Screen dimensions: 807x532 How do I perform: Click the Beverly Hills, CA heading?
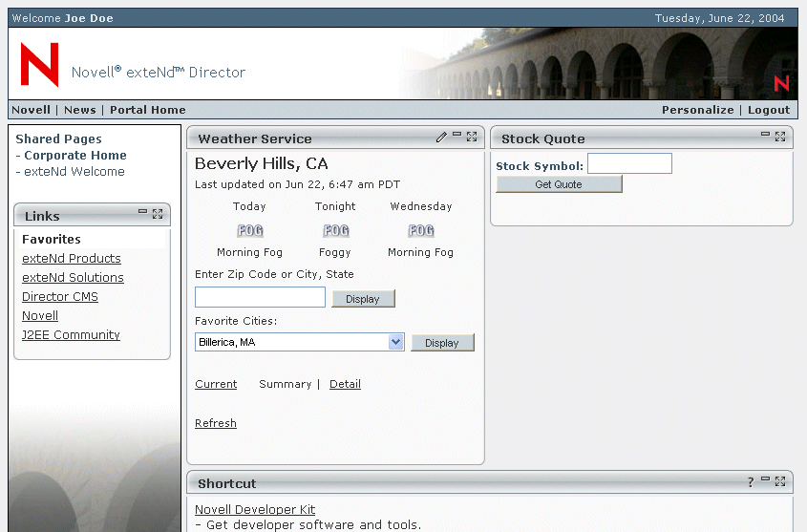262,163
